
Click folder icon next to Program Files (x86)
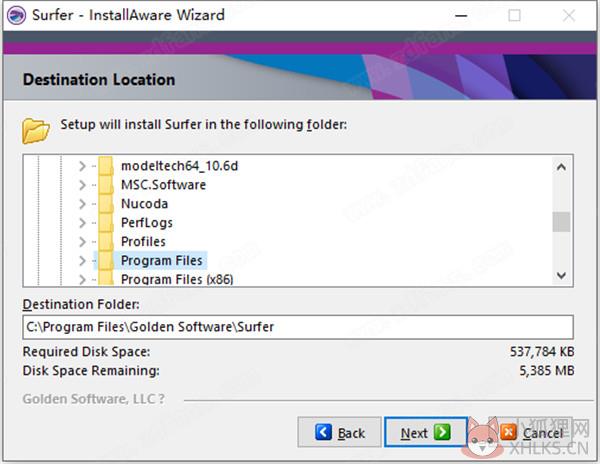105,279
